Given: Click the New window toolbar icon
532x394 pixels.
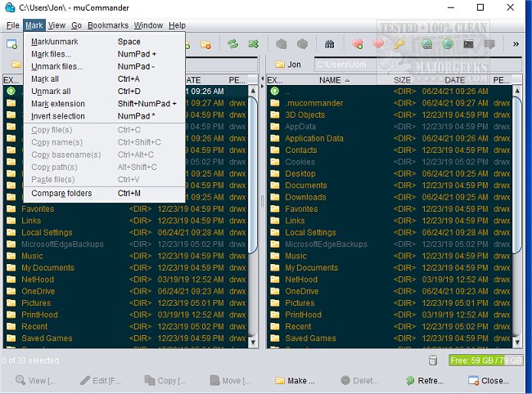Looking at the screenshot, I should (12, 44).
